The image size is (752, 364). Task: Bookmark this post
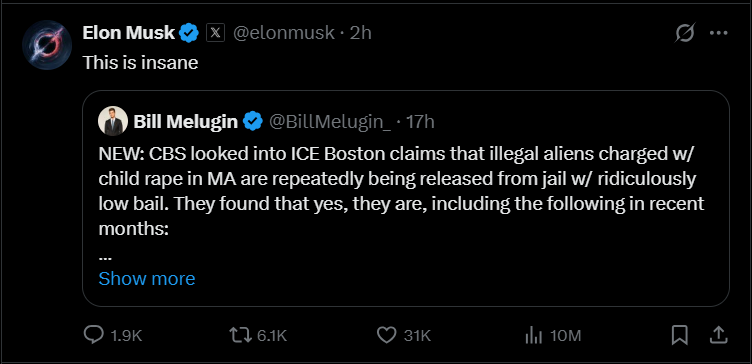pos(680,335)
